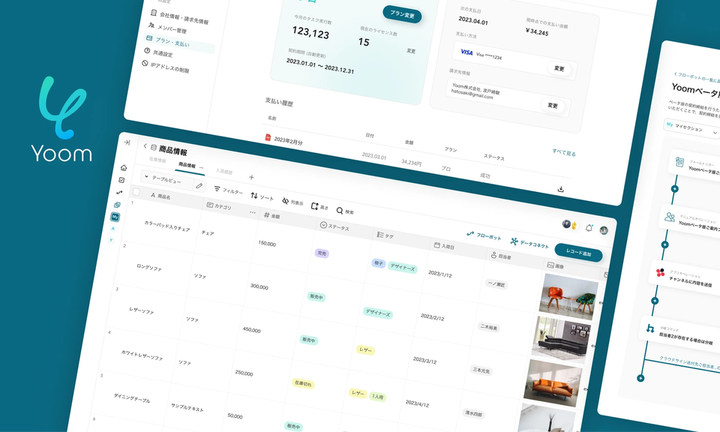
Task: Open フィルター filter in the table toolbar
Action: pyautogui.click(x=228, y=190)
